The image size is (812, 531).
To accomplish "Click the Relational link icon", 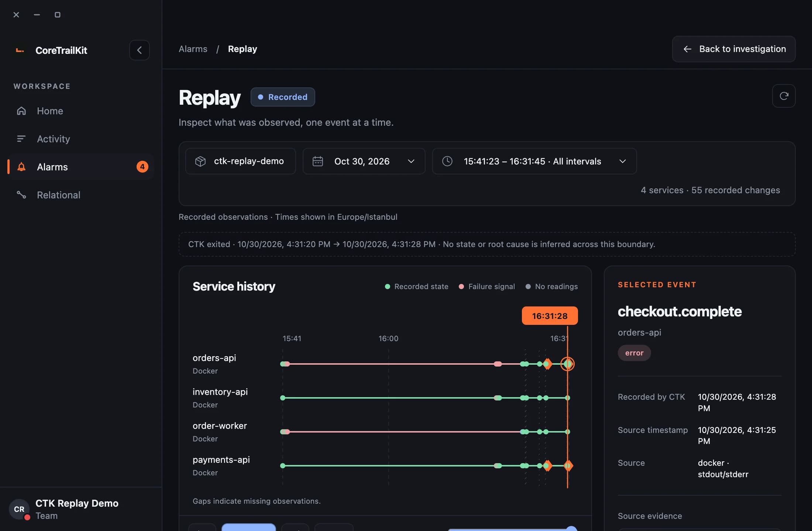I will 21,195.
